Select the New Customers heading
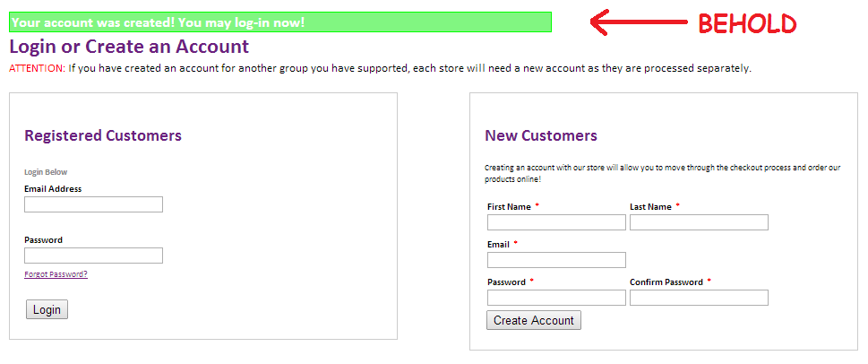 [541, 135]
